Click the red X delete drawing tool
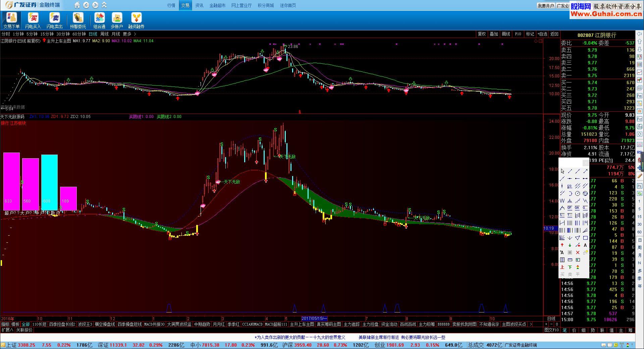 point(578,252)
